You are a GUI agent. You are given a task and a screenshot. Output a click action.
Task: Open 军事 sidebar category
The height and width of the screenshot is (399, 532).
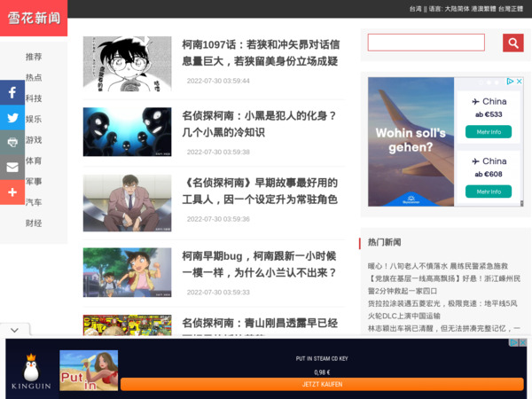coord(34,182)
